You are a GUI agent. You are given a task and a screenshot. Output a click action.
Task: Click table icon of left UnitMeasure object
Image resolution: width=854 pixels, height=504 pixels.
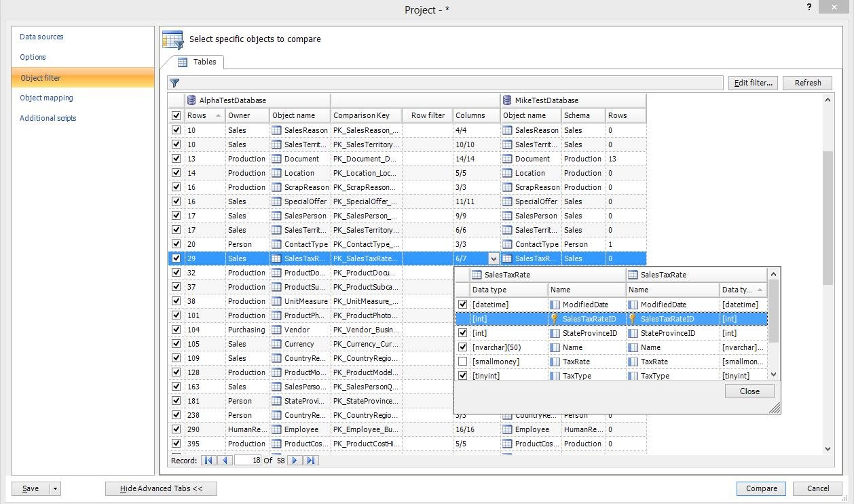pos(276,301)
